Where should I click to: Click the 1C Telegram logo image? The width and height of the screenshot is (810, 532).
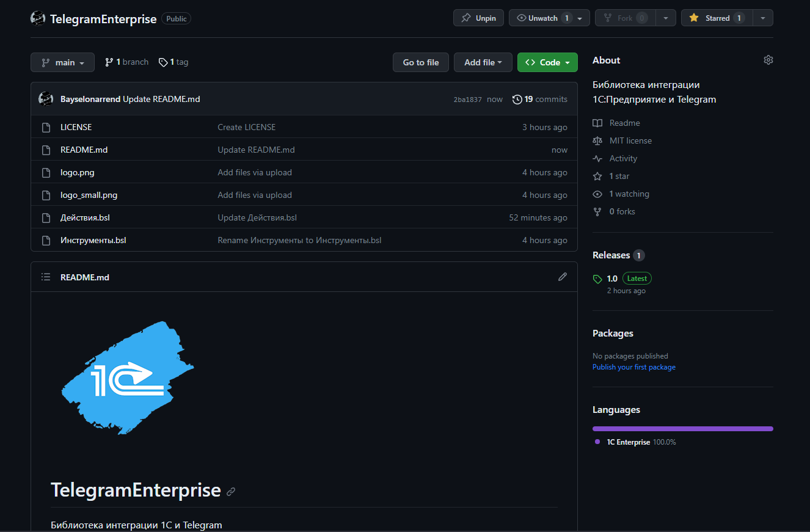[x=128, y=377]
